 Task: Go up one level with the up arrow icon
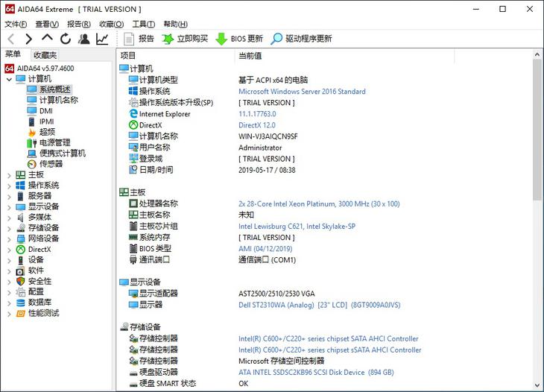pos(47,37)
